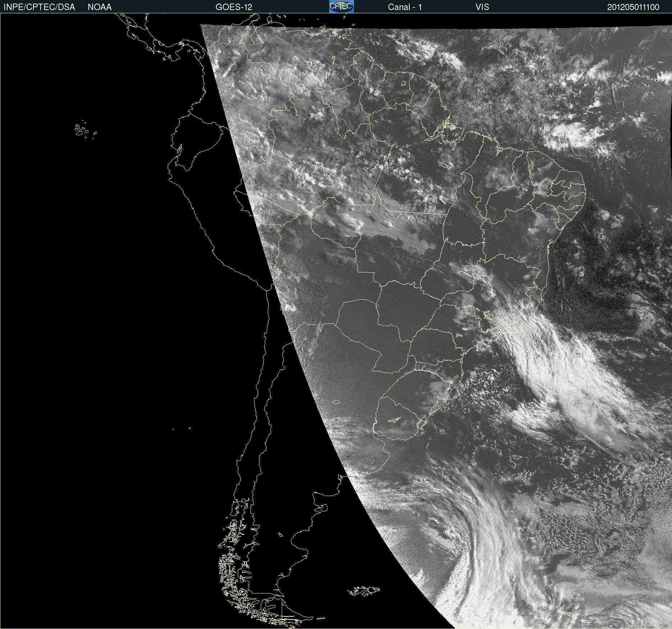Click the VIS channel label

pos(482,7)
